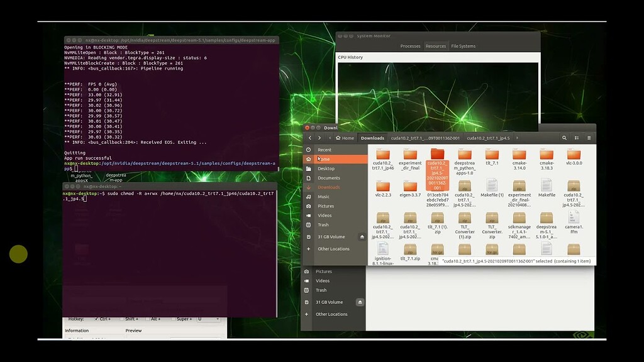
Task: Go to Downloads via the breadcrumb
Action: point(372,137)
